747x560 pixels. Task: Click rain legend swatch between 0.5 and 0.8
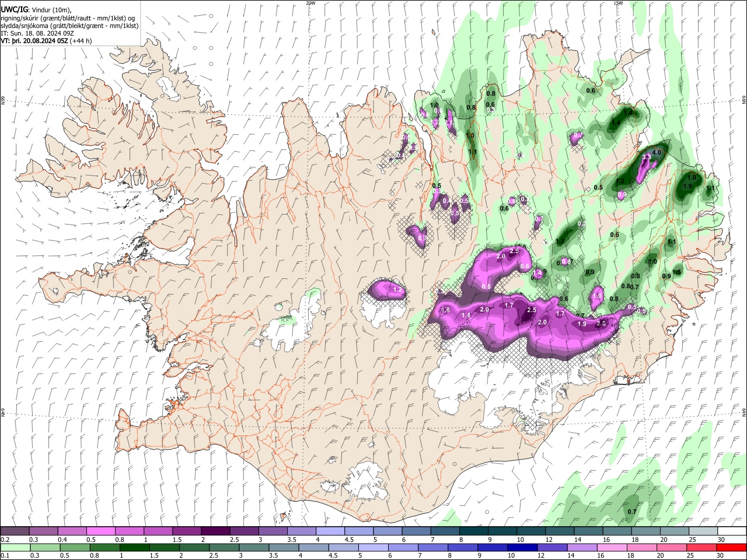pyautogui.click(x=75, y=547)
